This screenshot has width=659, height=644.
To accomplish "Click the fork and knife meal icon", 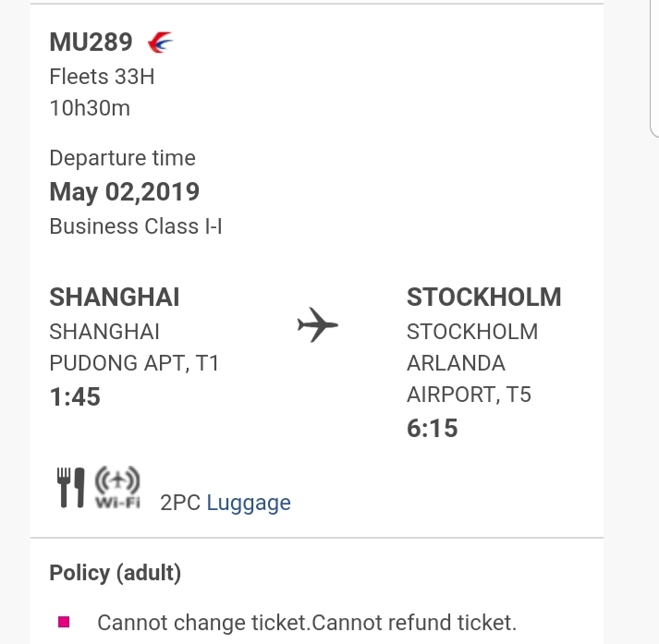I will click(71, 487).
